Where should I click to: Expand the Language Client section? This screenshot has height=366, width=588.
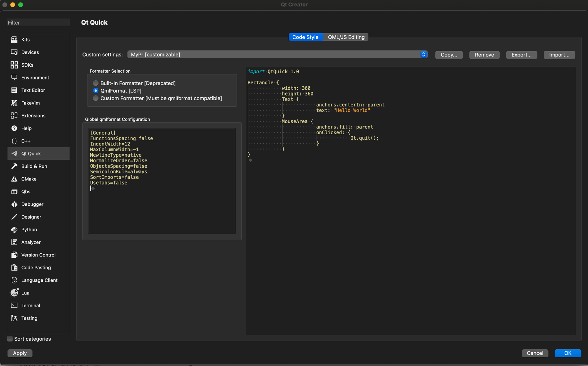coord(39,280)
